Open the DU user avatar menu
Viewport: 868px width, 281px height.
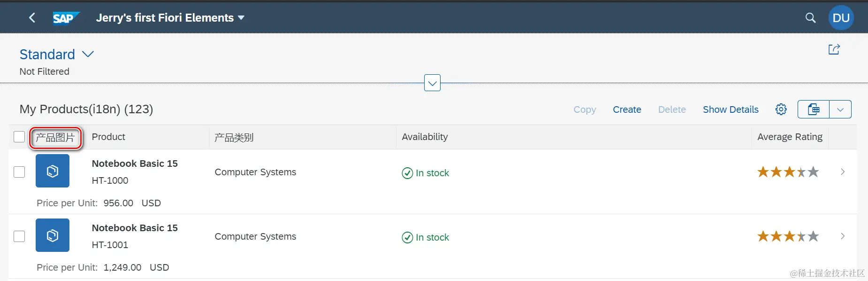tap(841, 18)
